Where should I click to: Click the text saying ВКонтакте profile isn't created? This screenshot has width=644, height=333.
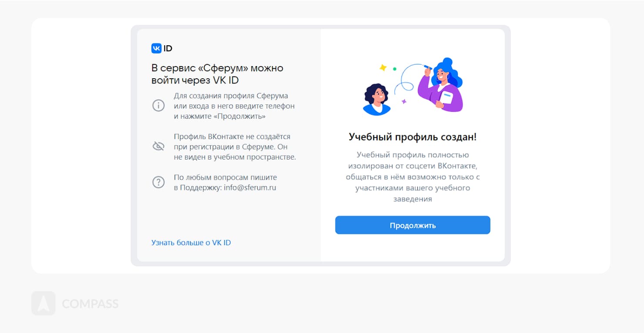(235, 147)
